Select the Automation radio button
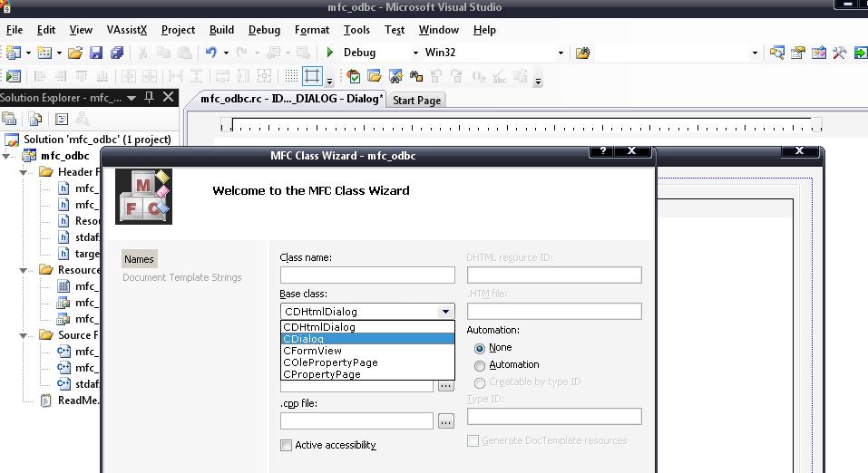Screen dimensions: 868x473 pos(480,366)
